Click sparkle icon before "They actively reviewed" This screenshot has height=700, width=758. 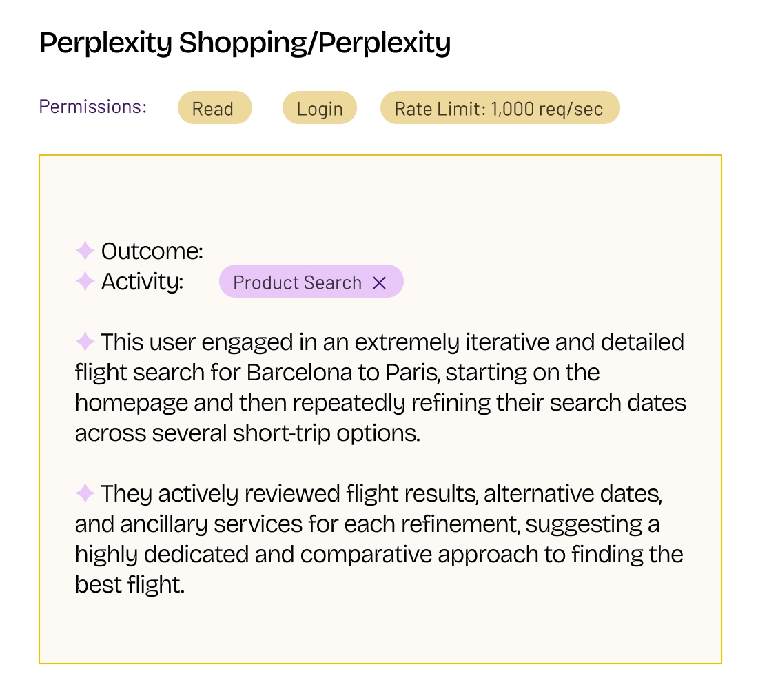85,493
